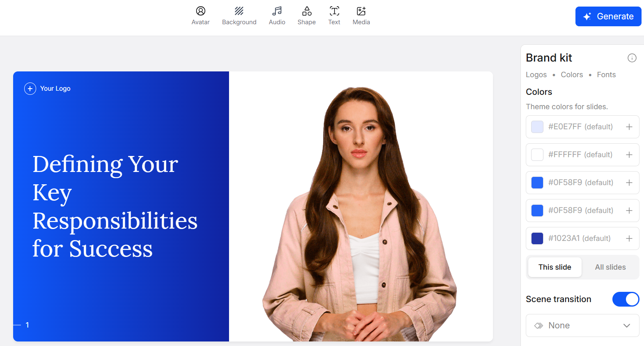
Task: Click the #E0E7FF (default) hex label
Action: point(580,127)
